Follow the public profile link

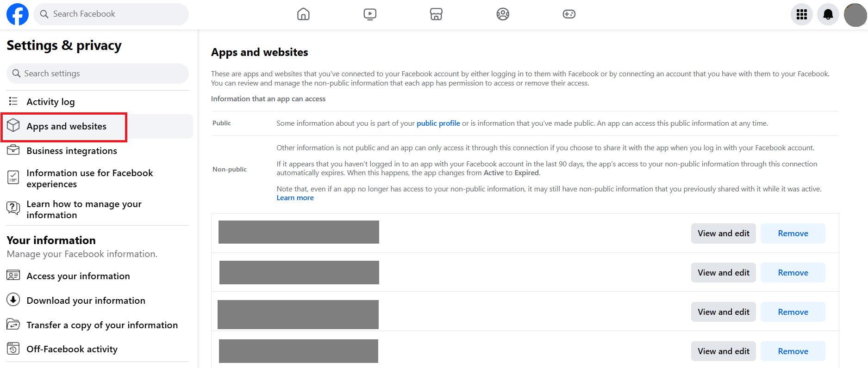pos(438,123)
